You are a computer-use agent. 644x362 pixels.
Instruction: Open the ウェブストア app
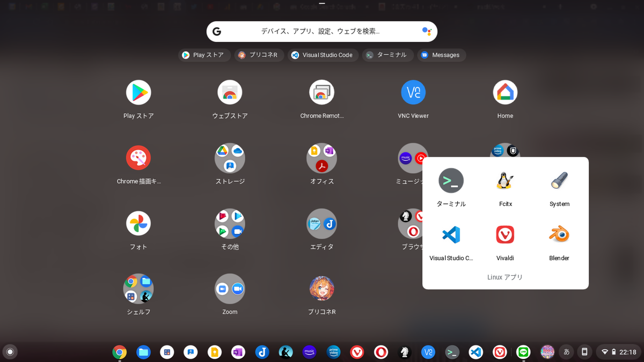(230, 93)
